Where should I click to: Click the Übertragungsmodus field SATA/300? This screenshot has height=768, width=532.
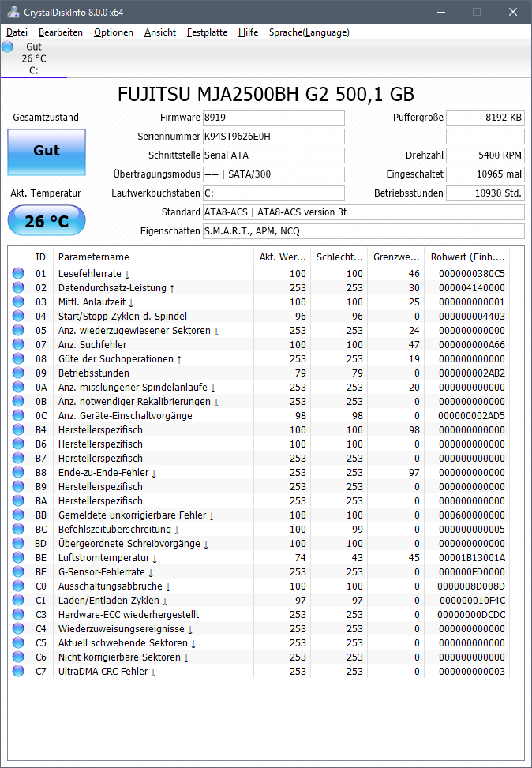click(x=274, y=174)
